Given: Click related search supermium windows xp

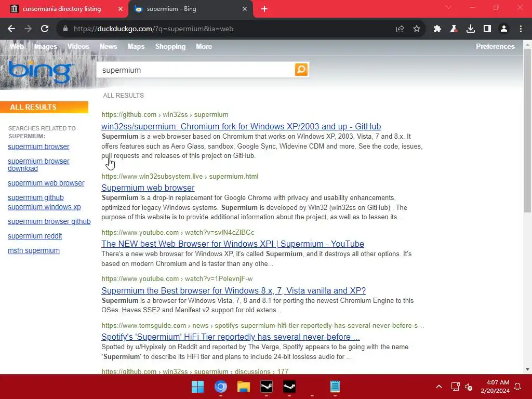Looking at the screenshot, I should pos(44,207).
